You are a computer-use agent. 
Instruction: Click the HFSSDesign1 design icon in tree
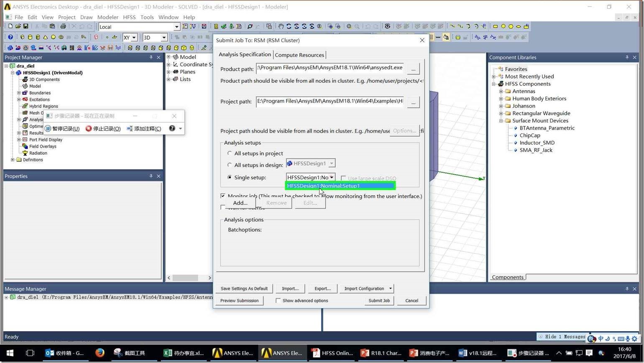pos(19,73)
